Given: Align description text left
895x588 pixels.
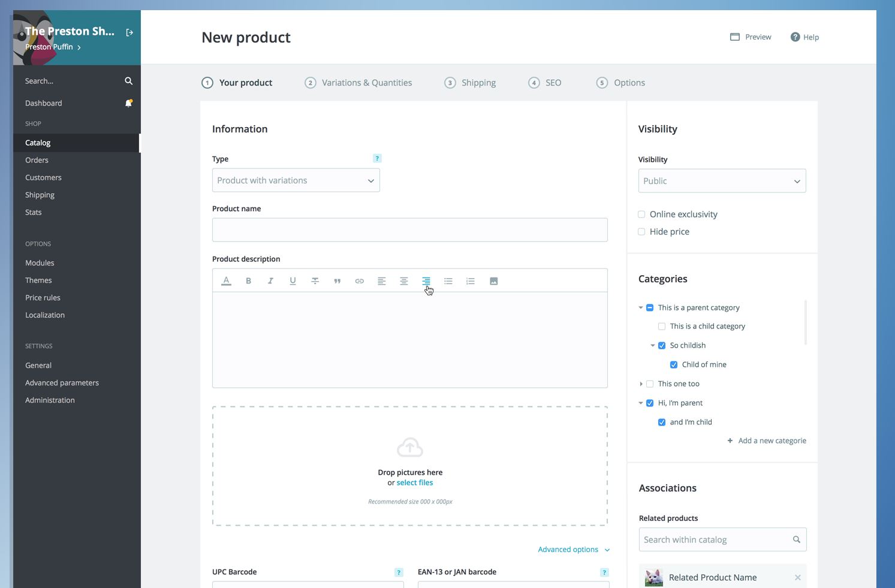Looking at the screenshot, I should [381, 281].
